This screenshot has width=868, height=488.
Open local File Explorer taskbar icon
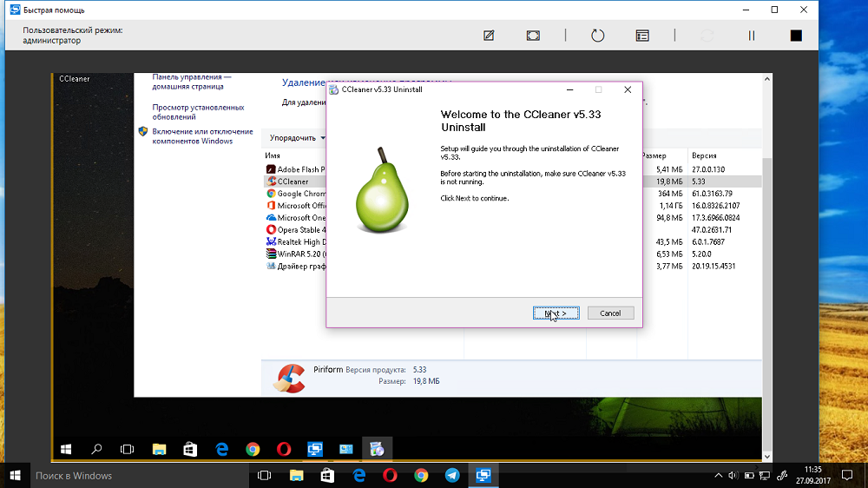[x=297, y=476]
